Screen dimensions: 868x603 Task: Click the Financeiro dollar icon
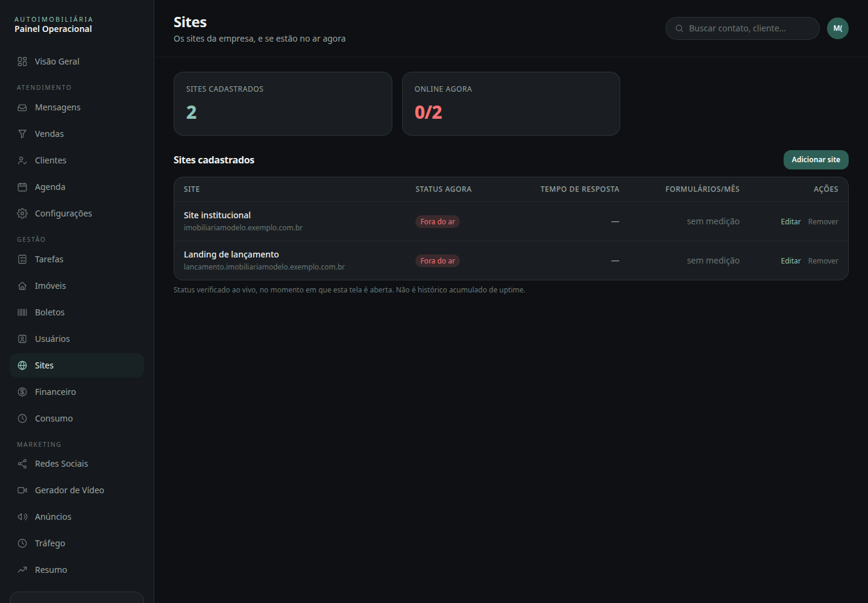[x=22, y=392]
